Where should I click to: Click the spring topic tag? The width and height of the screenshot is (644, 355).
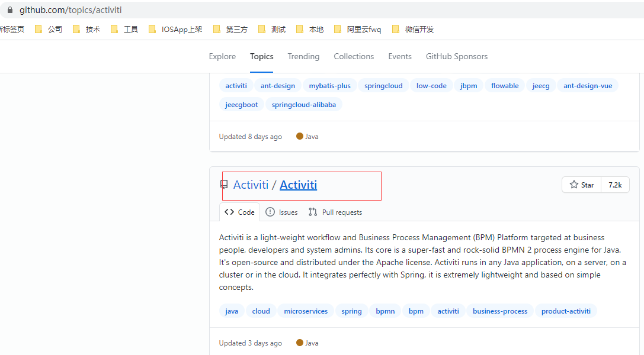point(351,311)
